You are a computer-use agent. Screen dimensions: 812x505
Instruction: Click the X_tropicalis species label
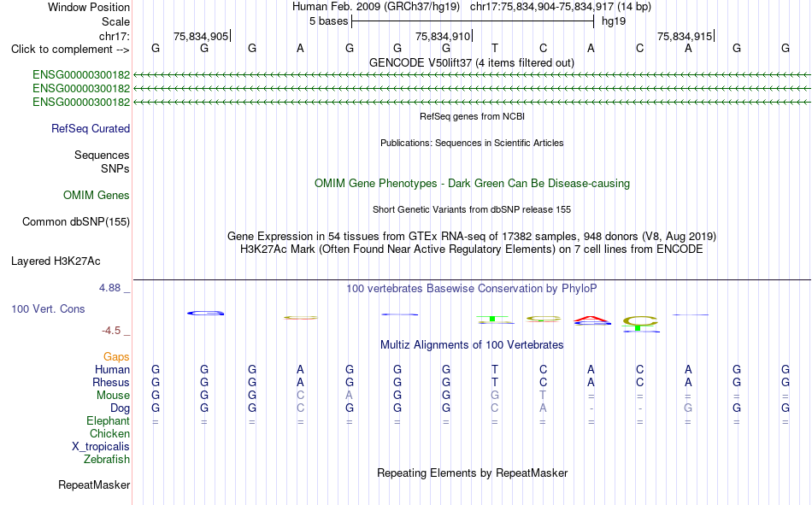[x=101, y=447]
